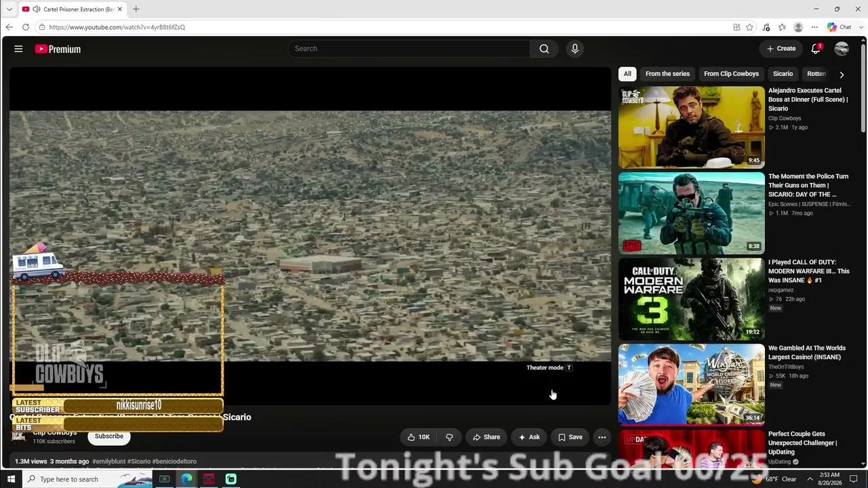This screenshot has width=868, height=488.
Task: Subscribe to Clip Cowboys
Action: (x=108, y=436)
